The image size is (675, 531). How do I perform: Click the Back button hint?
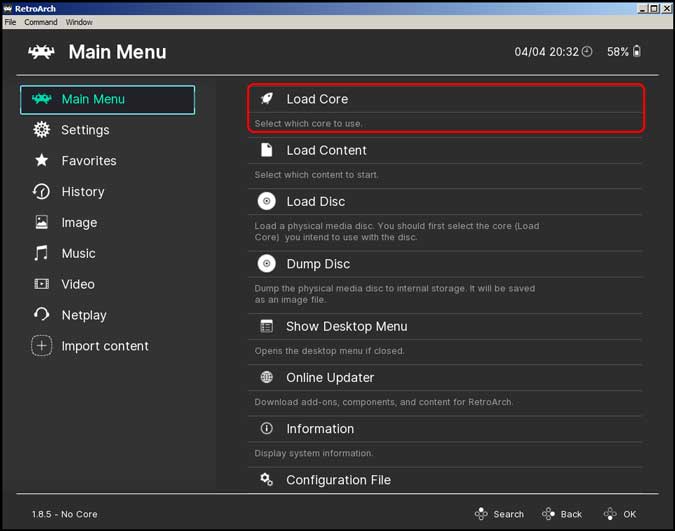[562, 514]
